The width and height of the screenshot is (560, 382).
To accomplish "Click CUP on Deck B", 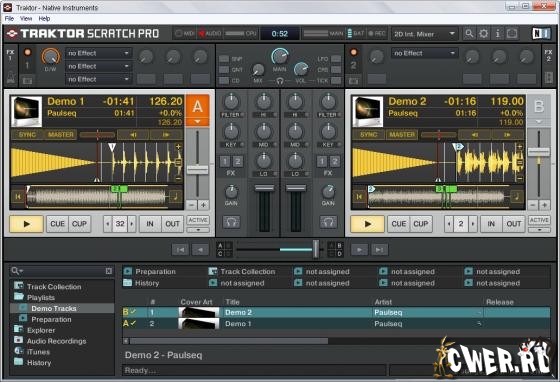I will tap(421, 224).
